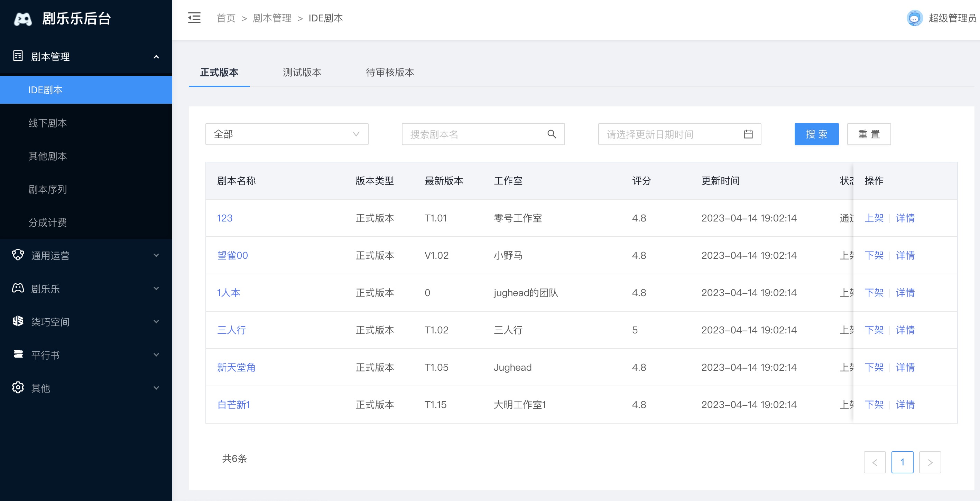Click the 柒巧空间 sidebar icon
This screenshot has width=980, height=501.
pos(18,321)
